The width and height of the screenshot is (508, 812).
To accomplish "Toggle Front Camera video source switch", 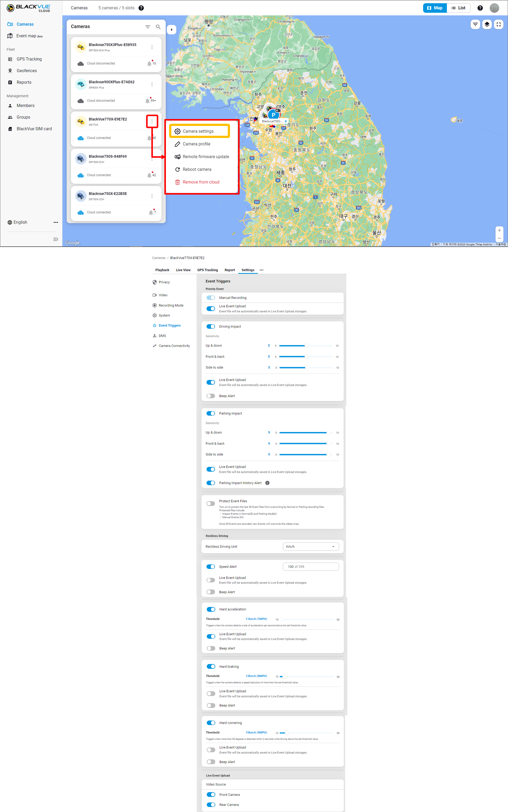I will [x=211, y=795].
